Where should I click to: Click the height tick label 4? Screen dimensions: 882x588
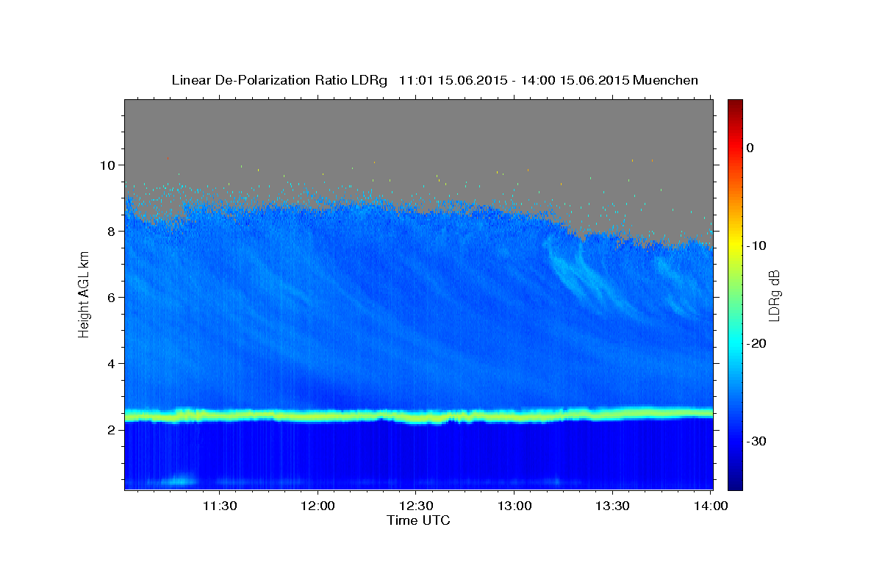point(113,364)
